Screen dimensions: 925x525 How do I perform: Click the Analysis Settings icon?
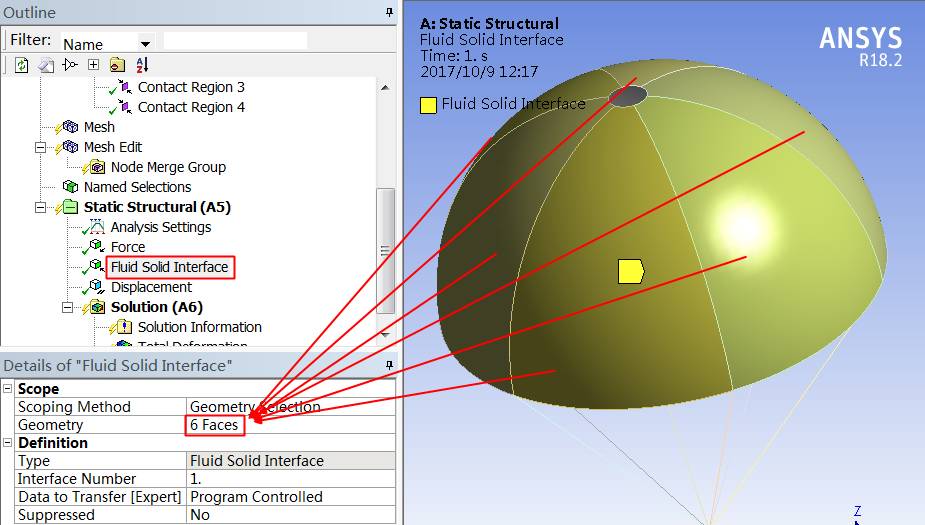tap(97, 227)
